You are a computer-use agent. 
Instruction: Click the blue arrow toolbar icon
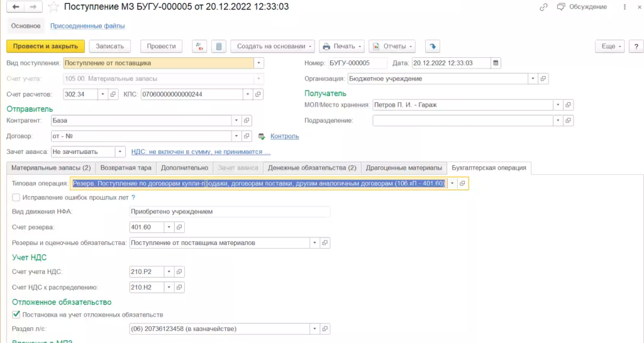point(432,46)
